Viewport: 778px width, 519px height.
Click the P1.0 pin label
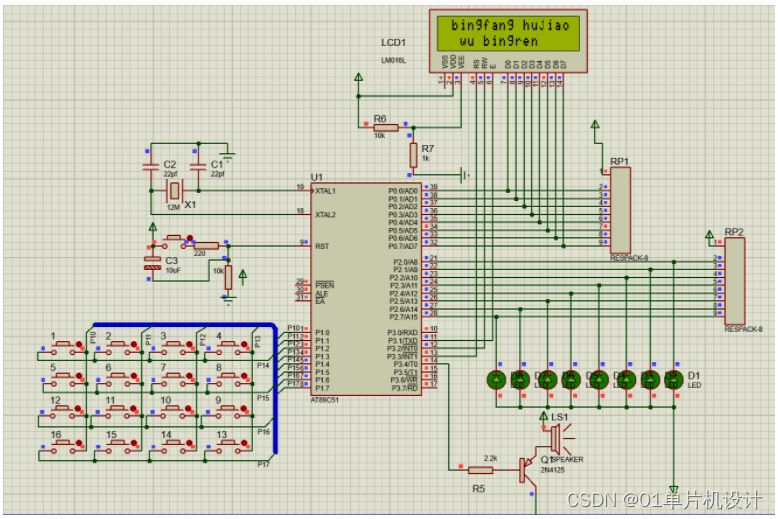coord(322,333)
